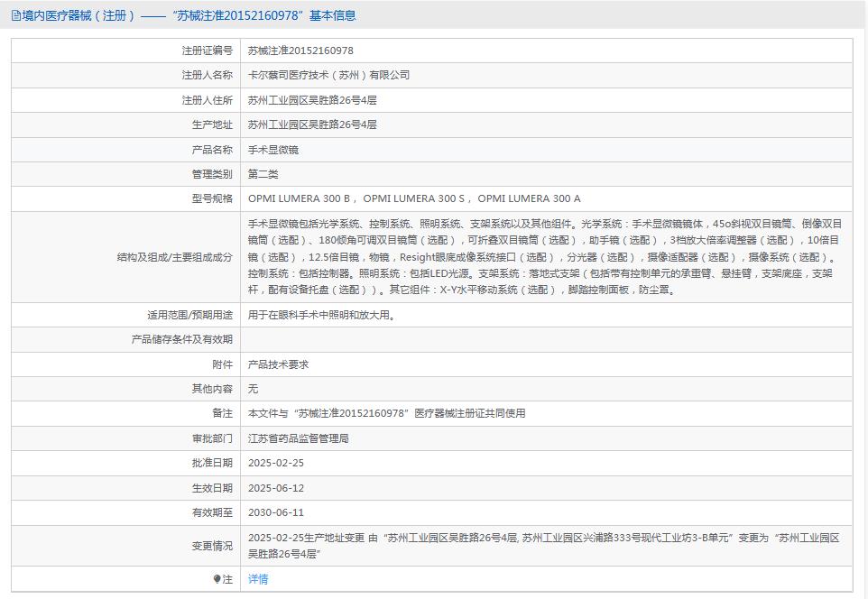Screen dimensions: 868x599
Task: Click the 型号规格 row label
Action: [x=212, y=198]
